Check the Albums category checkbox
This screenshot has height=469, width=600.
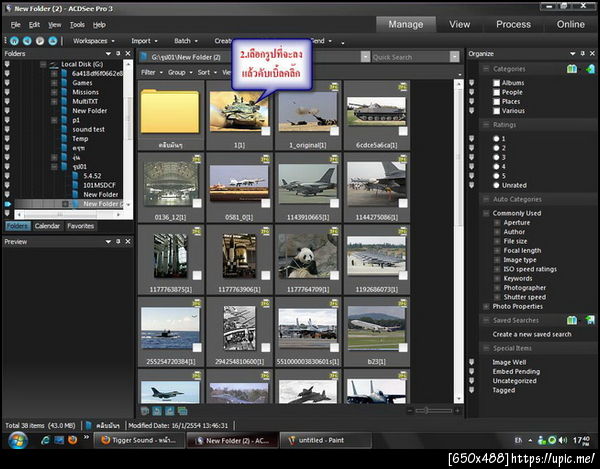tap(497, 83)
